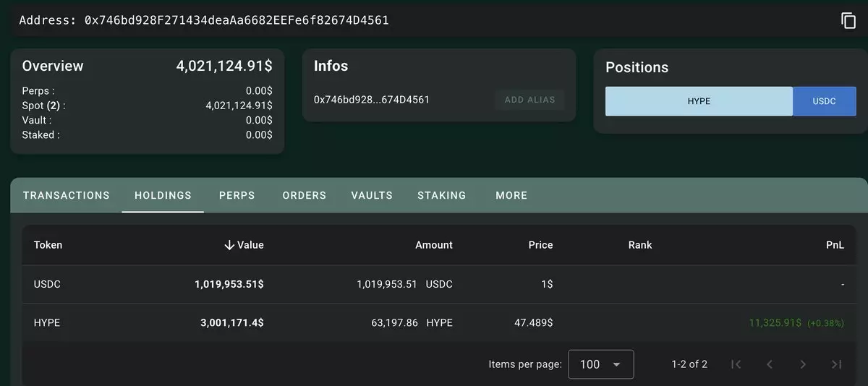Open the Staking tab

442,195
